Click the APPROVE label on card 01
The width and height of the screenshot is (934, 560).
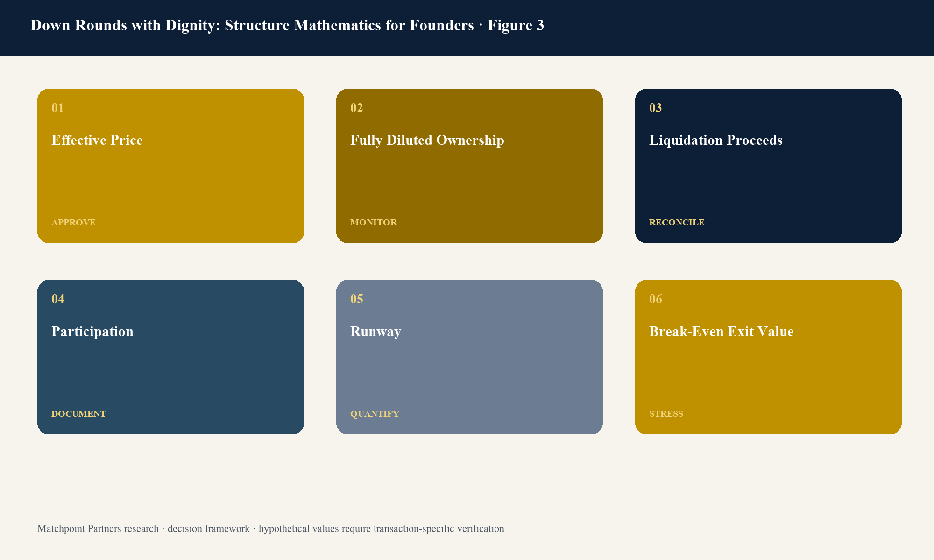pos(73,223)
